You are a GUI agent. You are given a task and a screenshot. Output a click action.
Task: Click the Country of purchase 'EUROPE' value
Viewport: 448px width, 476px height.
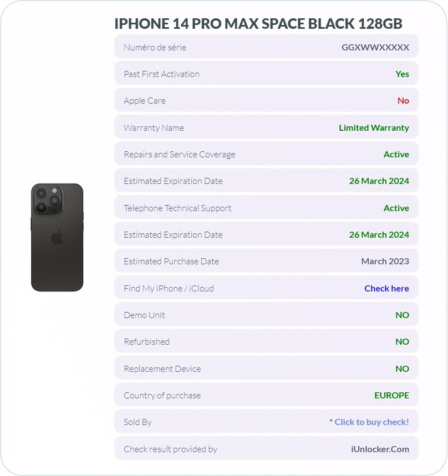(391, 396)
